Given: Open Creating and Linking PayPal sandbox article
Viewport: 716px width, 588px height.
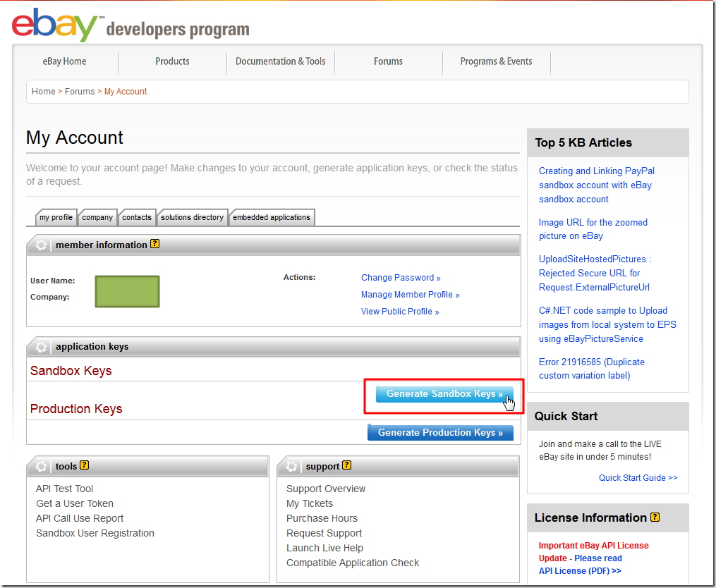Looking at the screenshot, I should pos(596,185).
